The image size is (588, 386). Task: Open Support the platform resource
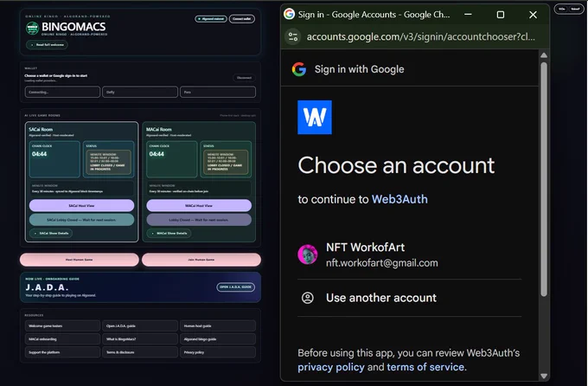click(x=62, y=352)
